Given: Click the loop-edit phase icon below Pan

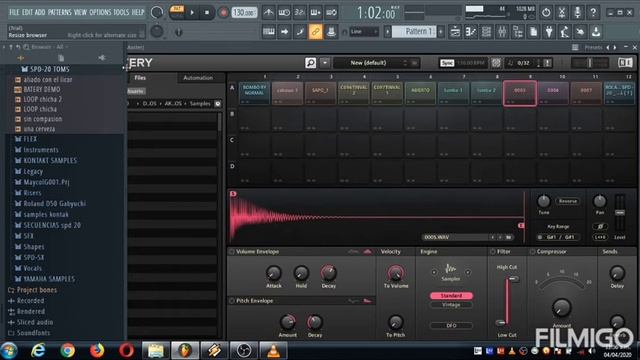Looking at the screenshot, I should click(600, 227).
